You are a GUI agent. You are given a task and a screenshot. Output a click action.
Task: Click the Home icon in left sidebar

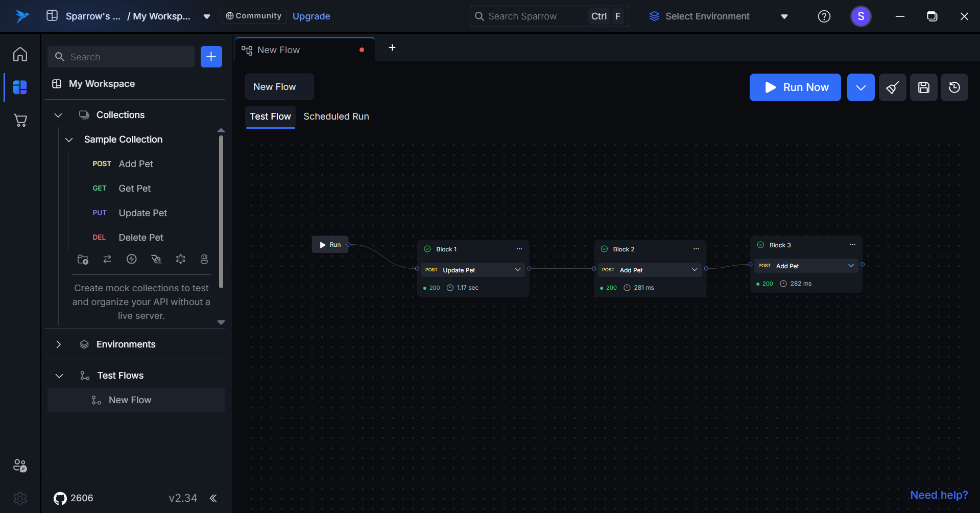pyautogui.click(x=20, y=54)
